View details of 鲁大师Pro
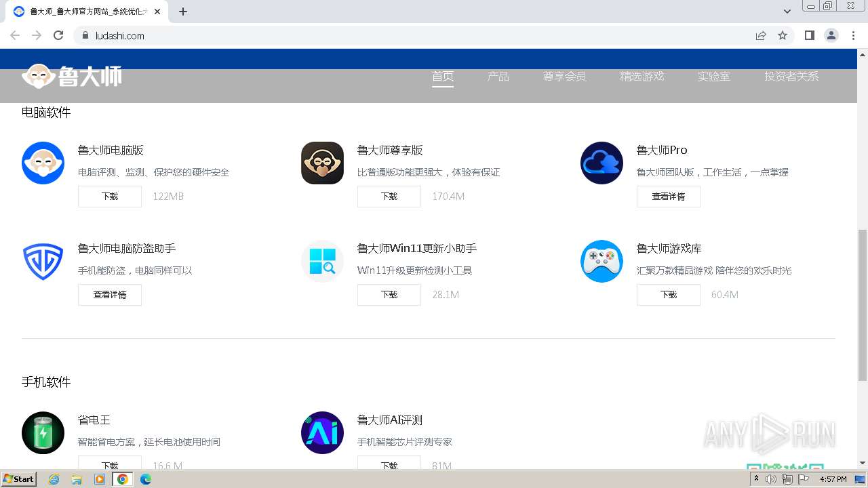This screenshot has height=488, width=868. click(669, 197)
